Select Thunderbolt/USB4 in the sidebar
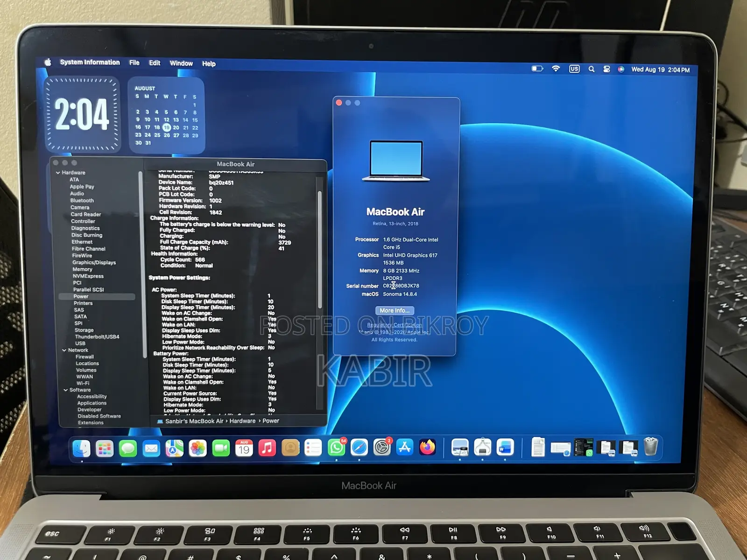This screenshot has width=747, height=560. (x=97, y=336)
